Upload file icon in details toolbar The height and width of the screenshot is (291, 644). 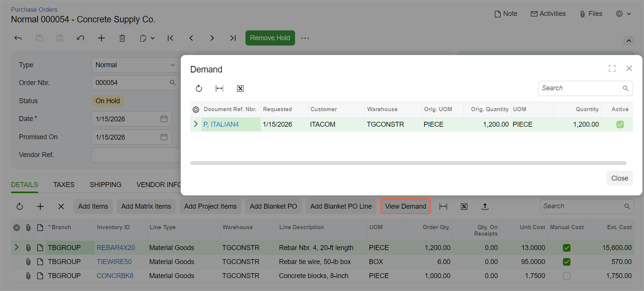(x=485, y=206)
